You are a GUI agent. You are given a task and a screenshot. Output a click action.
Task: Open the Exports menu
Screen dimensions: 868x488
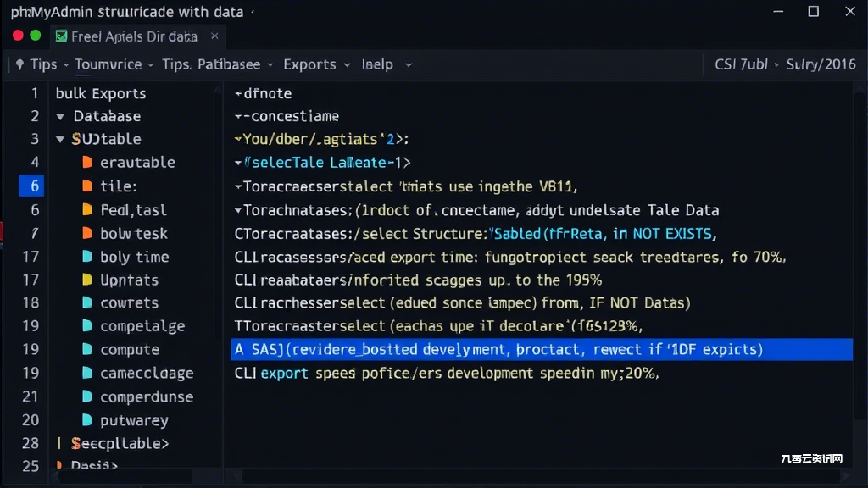(x=317, y=64)
